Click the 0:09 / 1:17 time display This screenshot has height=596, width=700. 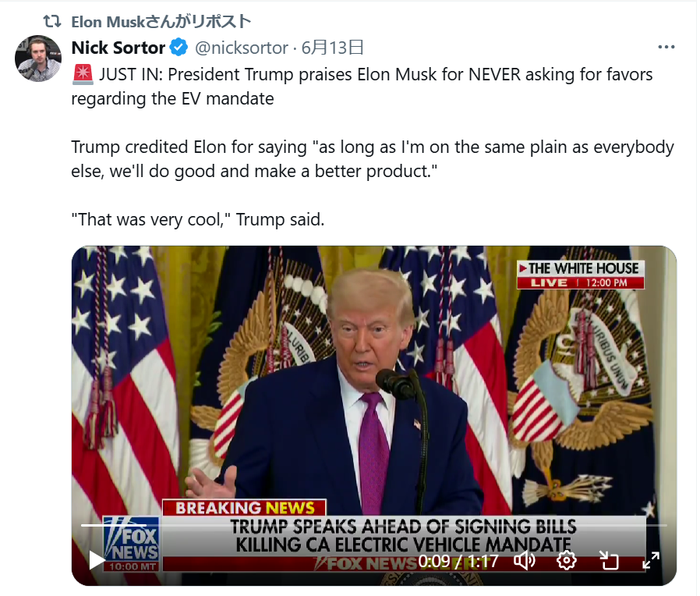(458, 561)
